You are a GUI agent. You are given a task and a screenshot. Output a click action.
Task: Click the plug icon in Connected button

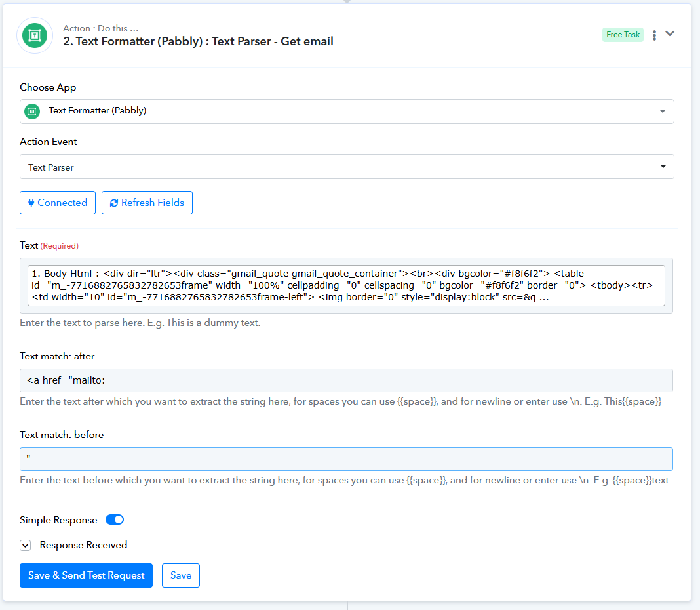pos(31,203)
